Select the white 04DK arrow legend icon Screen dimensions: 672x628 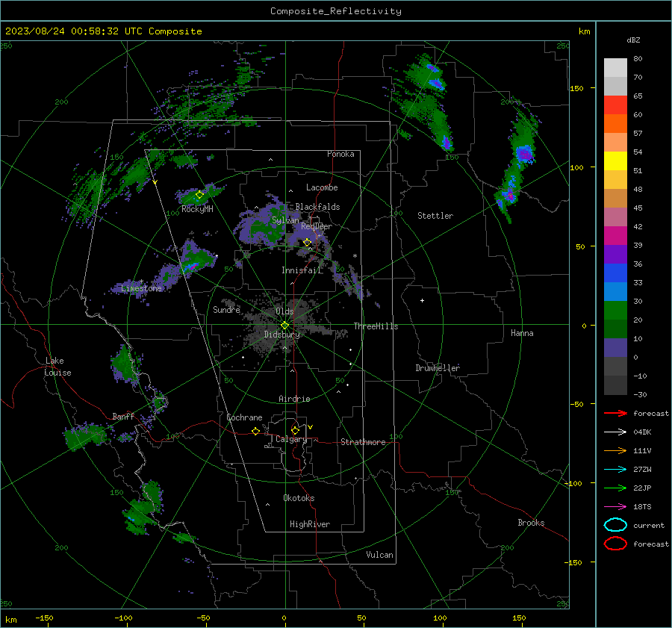click(x=615, y=432)
